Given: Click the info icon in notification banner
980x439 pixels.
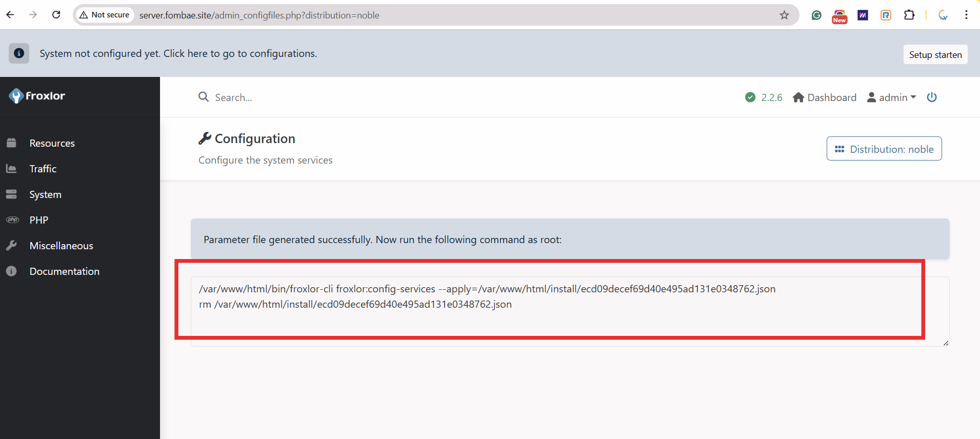Looking at the screenshot, I should (19, 53).
